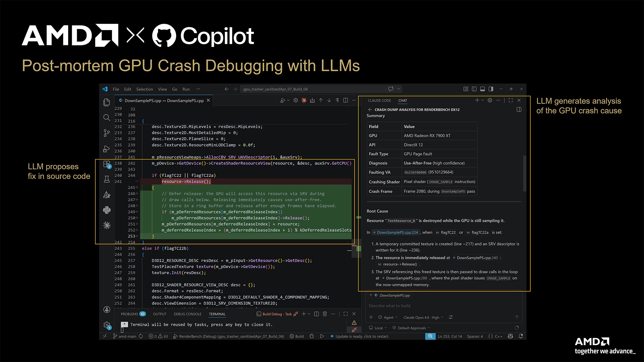Open the Go menu
The image size is (644, 362).
174,89
